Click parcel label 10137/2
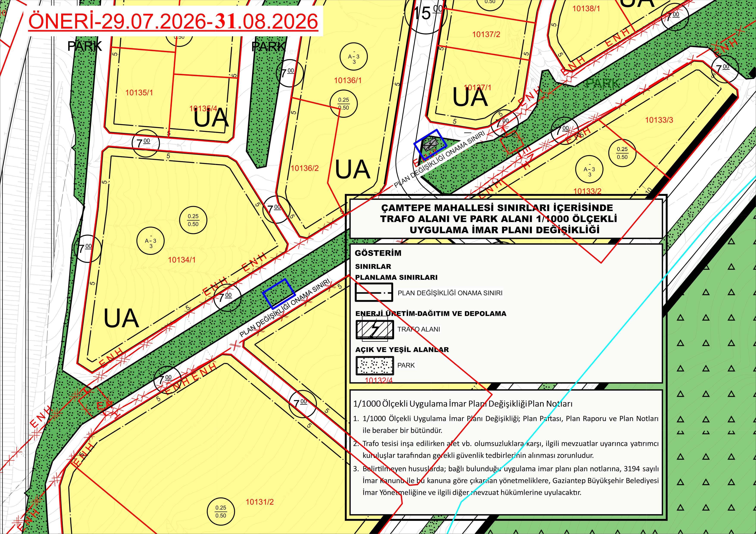Viewport: 756px width, 534px height. (x=486, y=34)
